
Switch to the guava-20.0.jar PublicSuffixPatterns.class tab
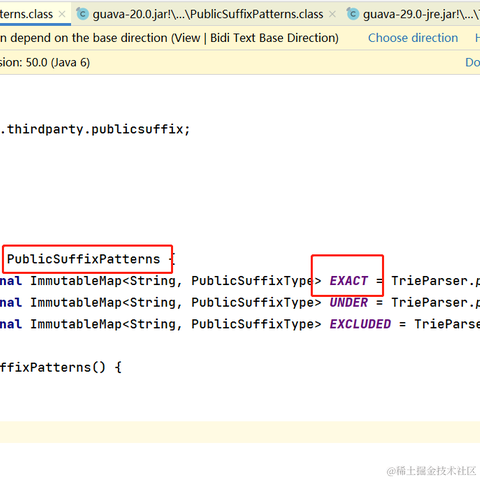point(208,14)
